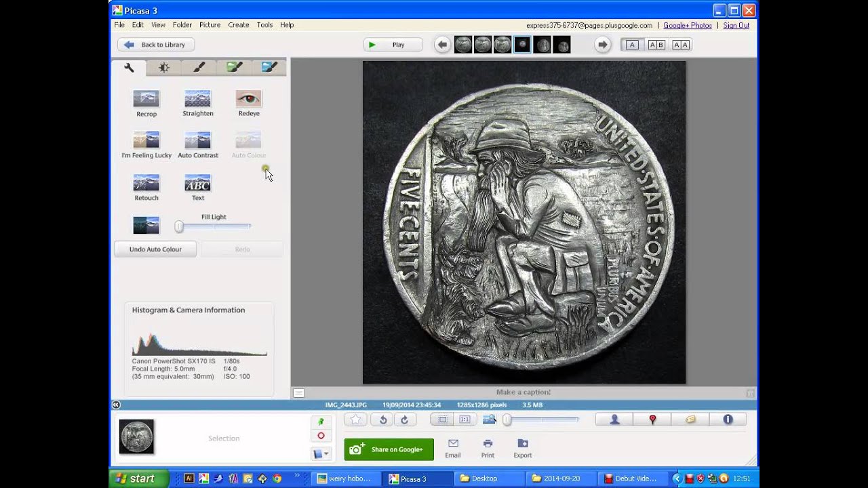Open the Places map pin panel

[x=652, y=420]
